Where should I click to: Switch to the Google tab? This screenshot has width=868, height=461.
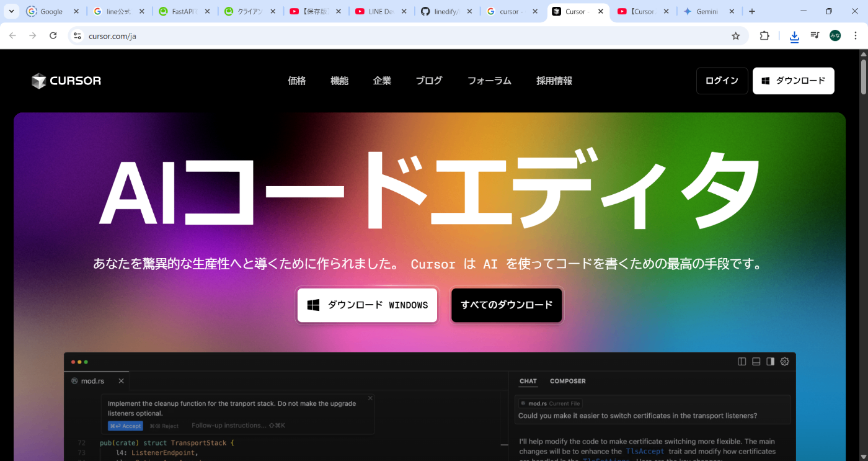tap(52, 11)
